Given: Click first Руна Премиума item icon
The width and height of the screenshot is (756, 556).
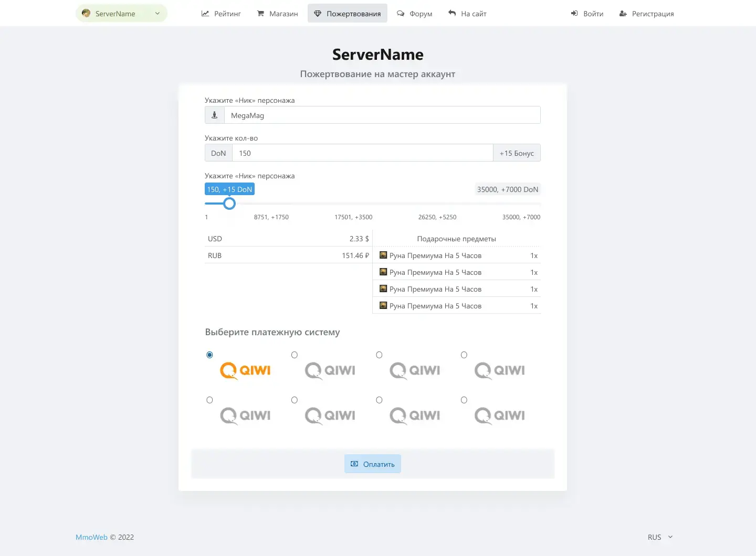Looking at the screenshot, I should (383, 255).
